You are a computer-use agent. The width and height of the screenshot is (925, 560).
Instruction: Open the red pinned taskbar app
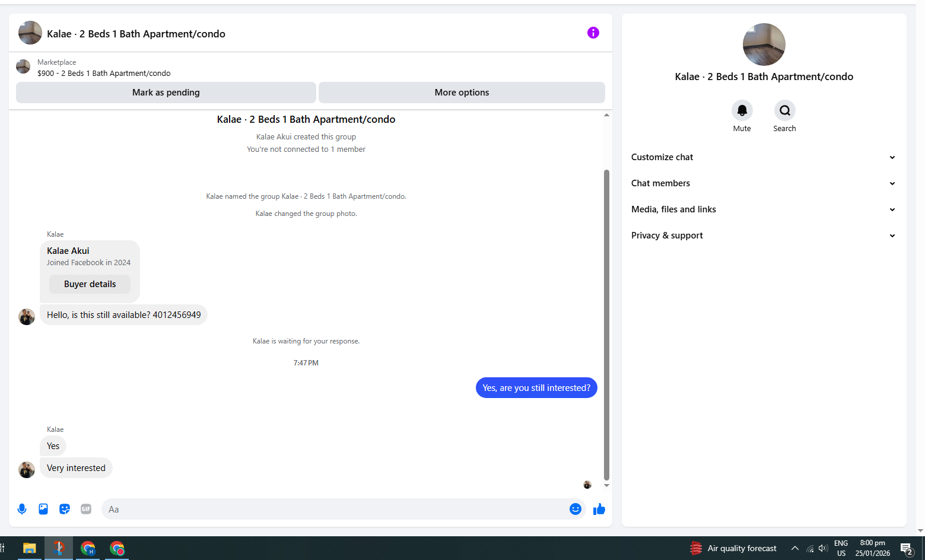(59, 548)
